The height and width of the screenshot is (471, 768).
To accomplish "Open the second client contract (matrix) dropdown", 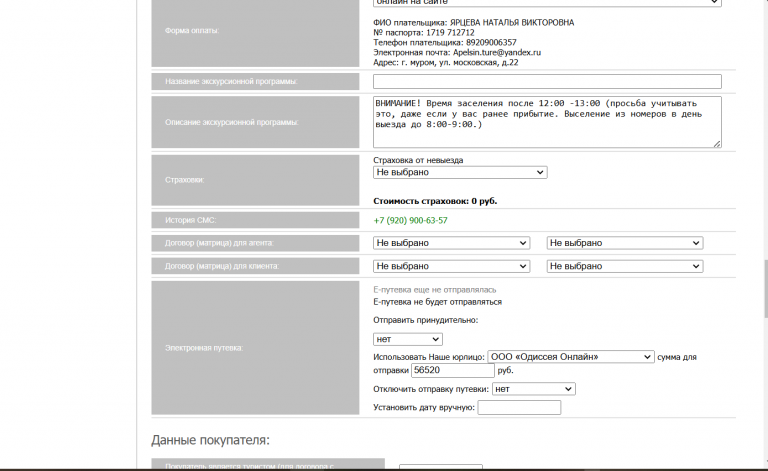I will 624,266.
